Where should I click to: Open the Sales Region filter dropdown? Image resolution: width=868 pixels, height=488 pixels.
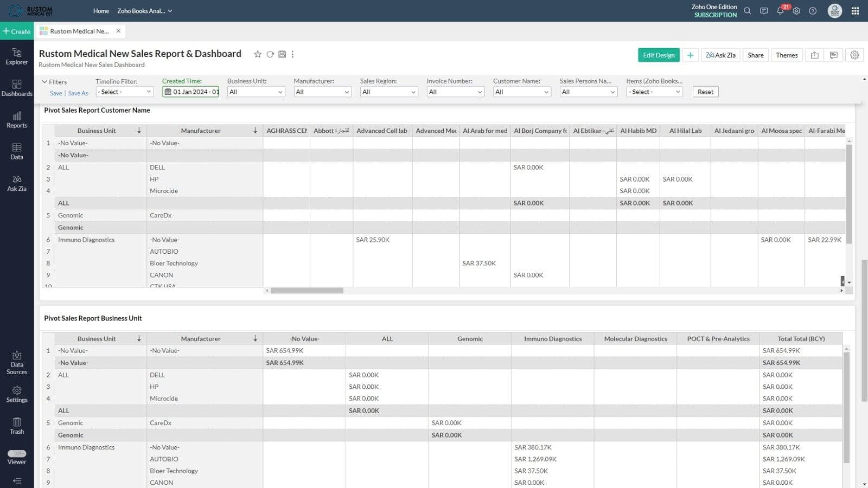click(x=389, y=92)
